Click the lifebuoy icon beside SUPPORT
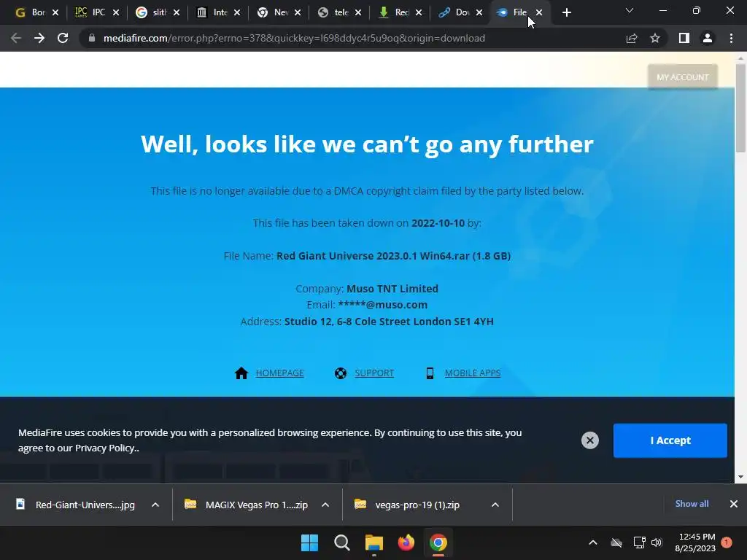The height and width of the screenshot is (560, 747). coord(341,373)
